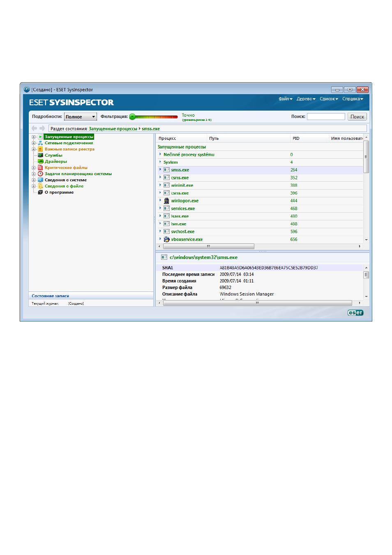Image resolution: width=392 pixels, height=555 pixels.
Task: Open the Файл menu
Action: tap(286, 99)
